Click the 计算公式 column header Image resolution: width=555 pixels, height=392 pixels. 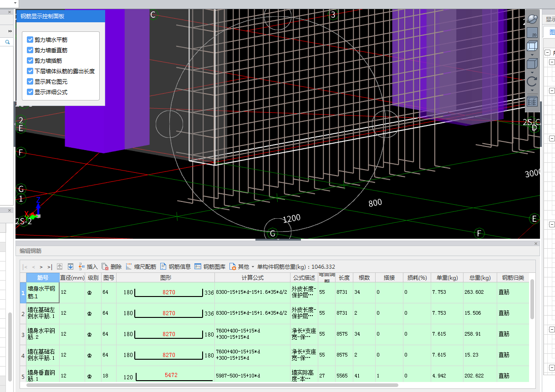pyautogui.click(x=252, y=277)
